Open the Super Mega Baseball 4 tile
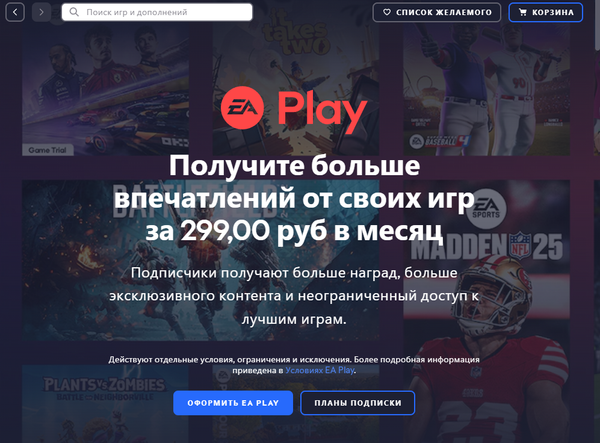The height and width of the screenshot is (443, 600). coord(486,90)
